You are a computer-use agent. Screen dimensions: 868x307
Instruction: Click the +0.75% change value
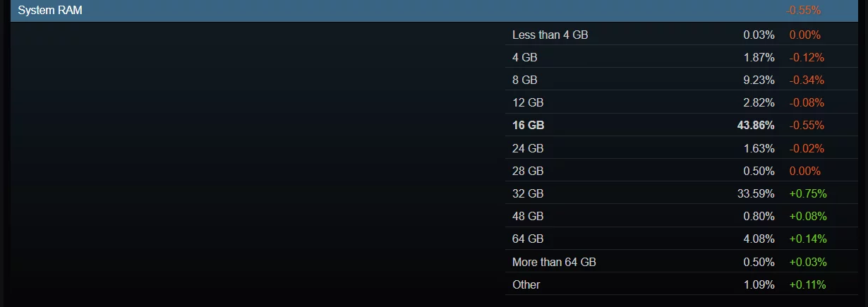click(807, 193)
